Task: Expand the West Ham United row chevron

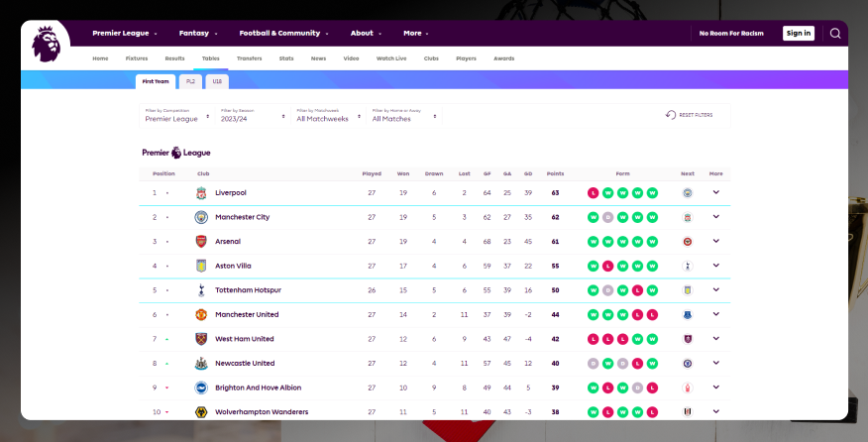Action: pyautogui.click(x=715, y=338)
